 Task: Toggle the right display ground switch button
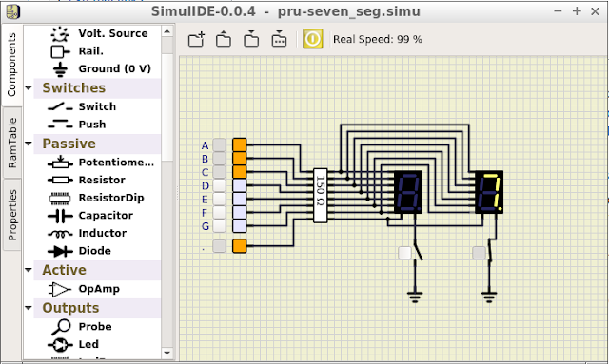[479, 253]
